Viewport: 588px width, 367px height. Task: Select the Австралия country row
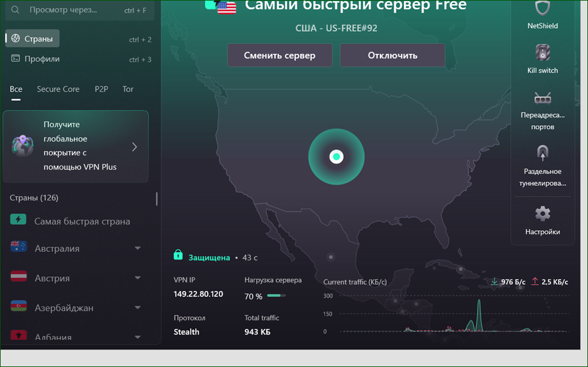(x=76, y=248)
